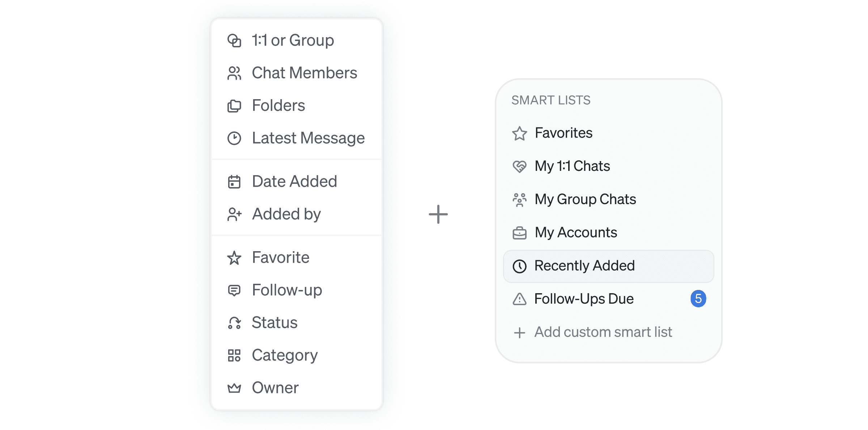Click the blue 5 badge on Follow-Ups Due

tap(698, 299)
